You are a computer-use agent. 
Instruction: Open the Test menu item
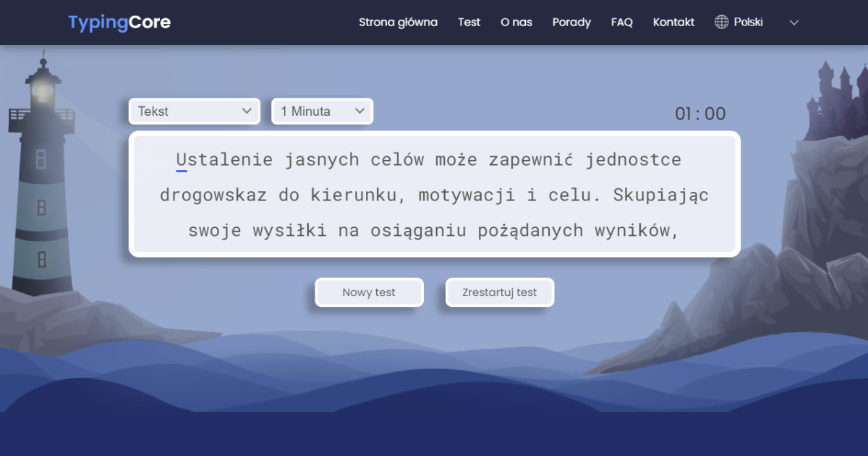point(469,22)
